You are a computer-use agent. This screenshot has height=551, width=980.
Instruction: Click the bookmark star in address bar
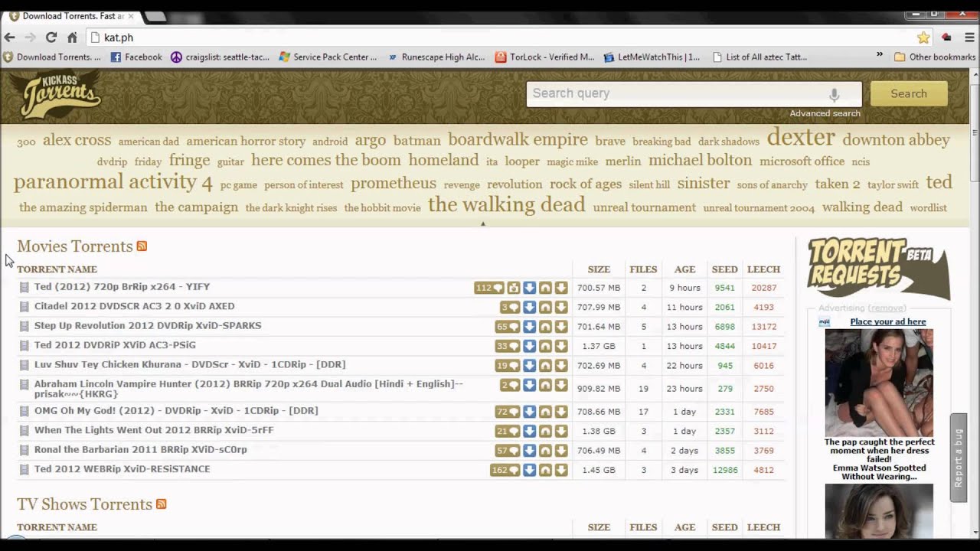[x=923, y=37]
